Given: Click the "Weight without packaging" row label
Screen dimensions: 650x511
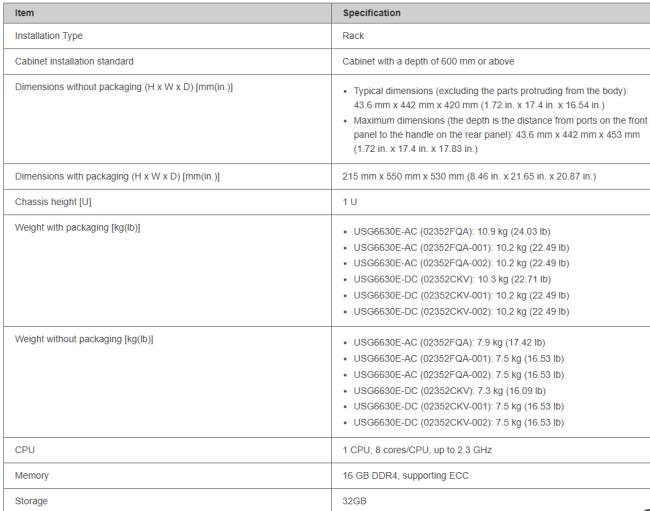Looking at the screenshot, I should (x=84, y=339).
